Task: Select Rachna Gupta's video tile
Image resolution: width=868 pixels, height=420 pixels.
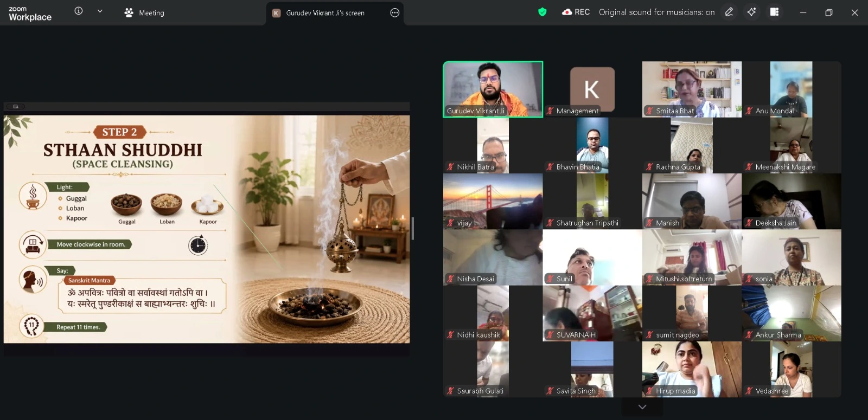Action: coord(692,145)
